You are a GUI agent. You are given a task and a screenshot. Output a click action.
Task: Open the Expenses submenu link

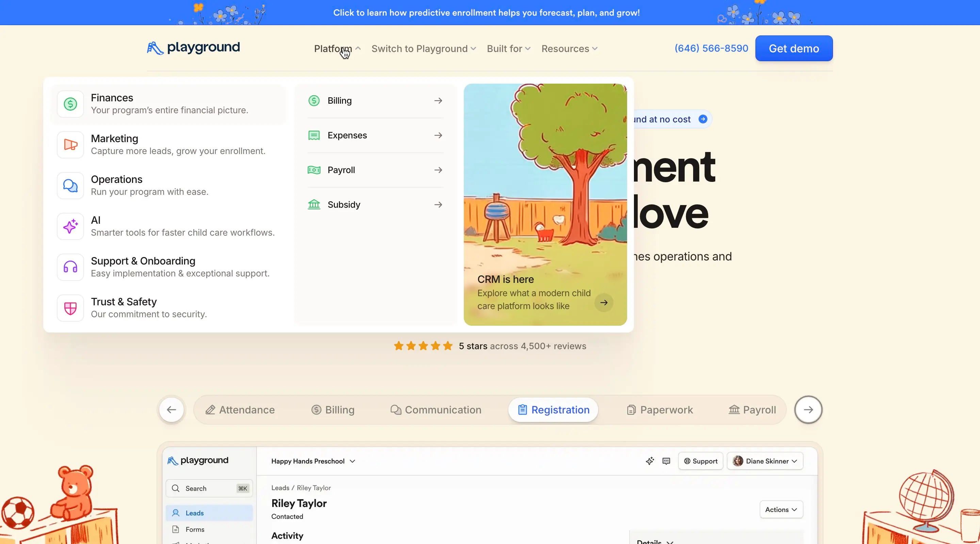(x=375, y=135)
